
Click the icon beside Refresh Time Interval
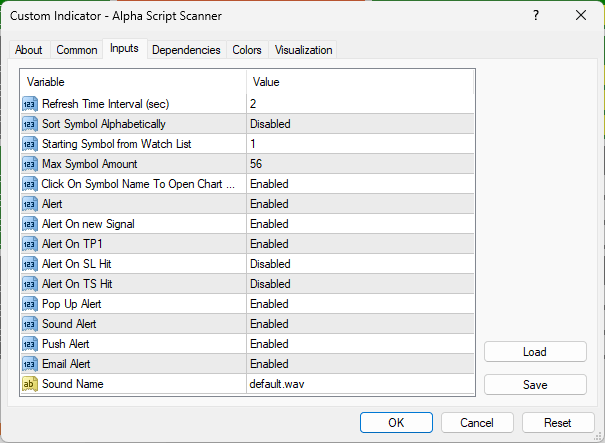[29, 104]
